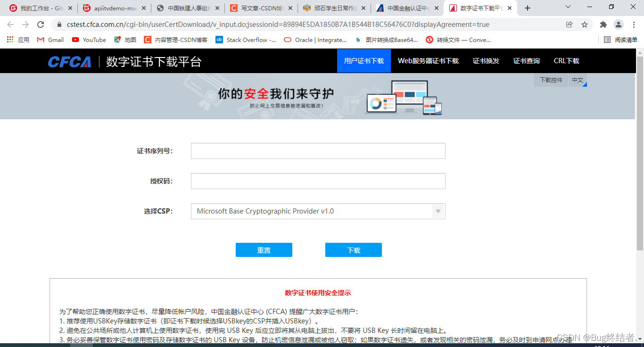Viewport: 644px width, 347px height.
Task: Click the 重置 reset button
Action: (264, 250)
